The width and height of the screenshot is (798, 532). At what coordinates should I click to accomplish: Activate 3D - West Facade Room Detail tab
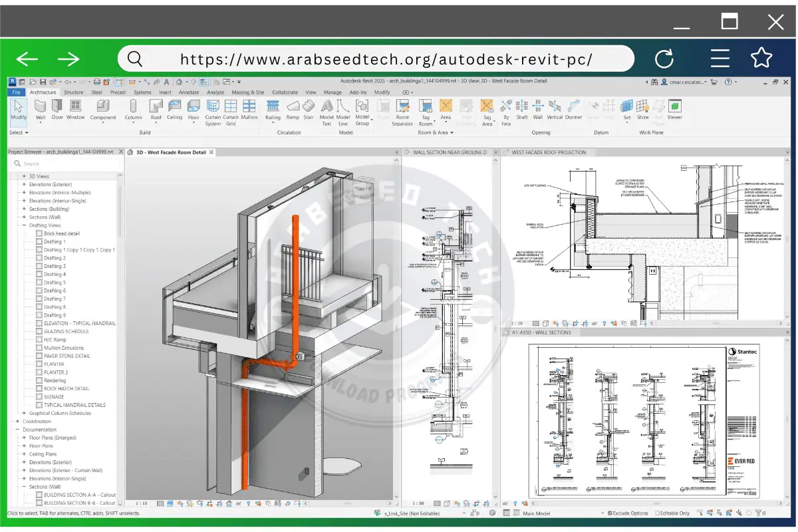pos(171,152)
